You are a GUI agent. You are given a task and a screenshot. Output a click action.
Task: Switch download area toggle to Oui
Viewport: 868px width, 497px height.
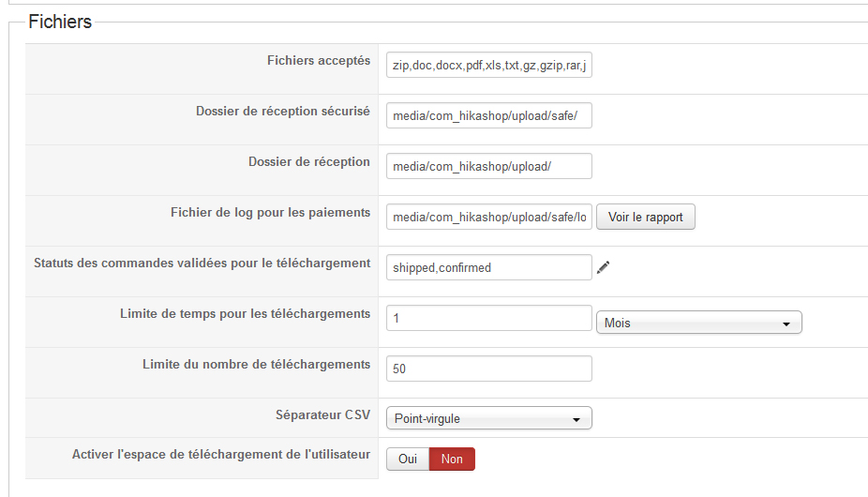[x=408, y=459]
